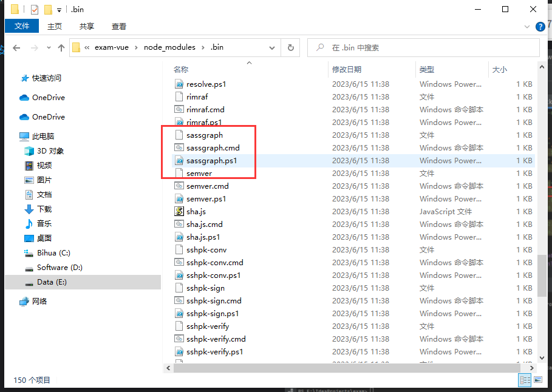Select the semver.ps1 file icon
Screen dimensions: 552x392
[x=179, y=199]
